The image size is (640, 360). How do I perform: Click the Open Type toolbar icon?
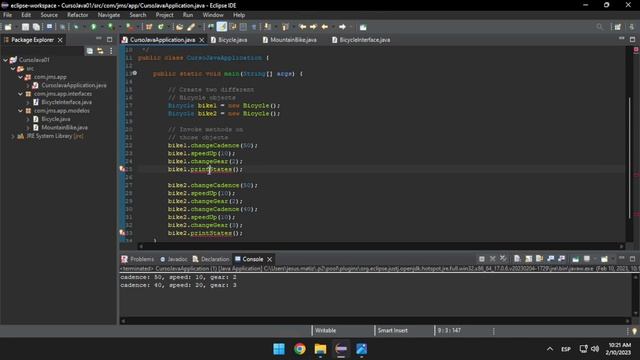tap(180, 27)
